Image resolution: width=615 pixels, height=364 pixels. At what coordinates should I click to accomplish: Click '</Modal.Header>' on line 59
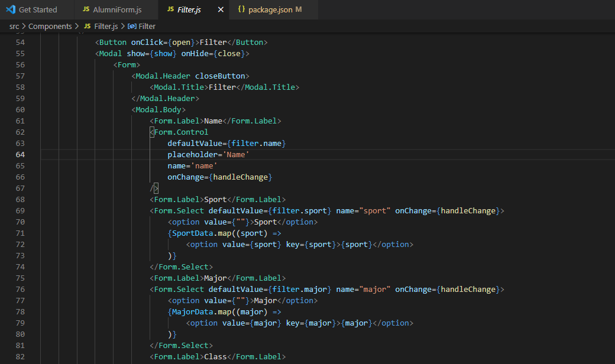point(165,98)
